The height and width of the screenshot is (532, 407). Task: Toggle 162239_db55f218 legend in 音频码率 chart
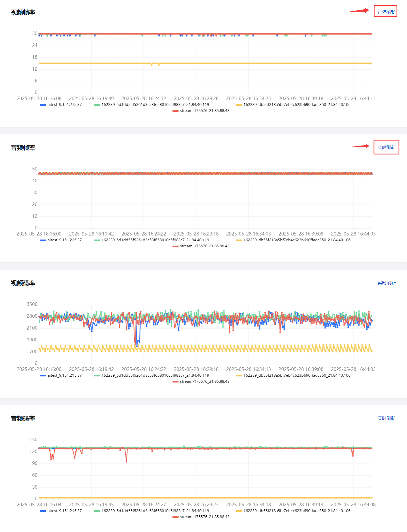(x=293, y=511)
